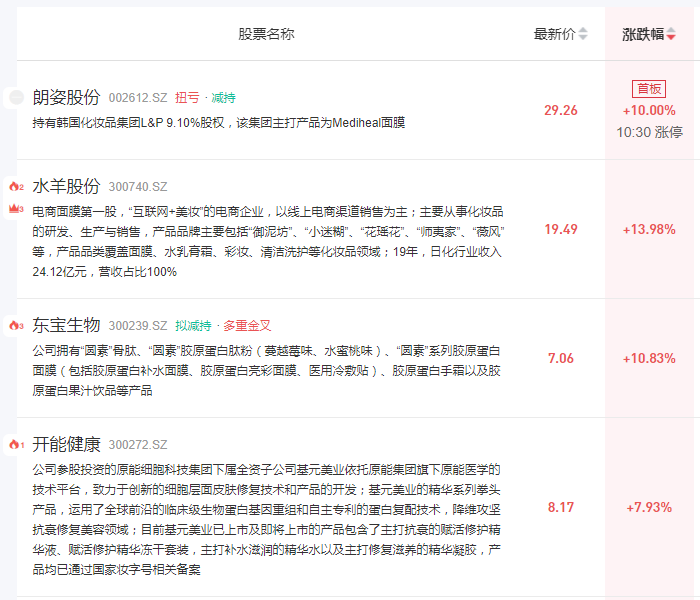
Task: Click stock code 002612.SZ
Action: 138,98
